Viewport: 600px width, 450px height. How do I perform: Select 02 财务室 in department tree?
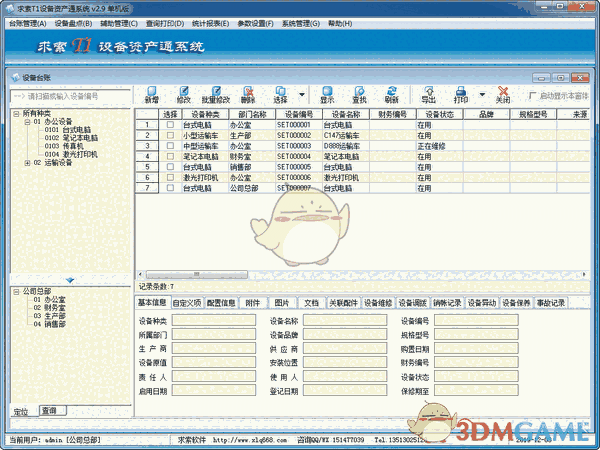pos(49,308)
